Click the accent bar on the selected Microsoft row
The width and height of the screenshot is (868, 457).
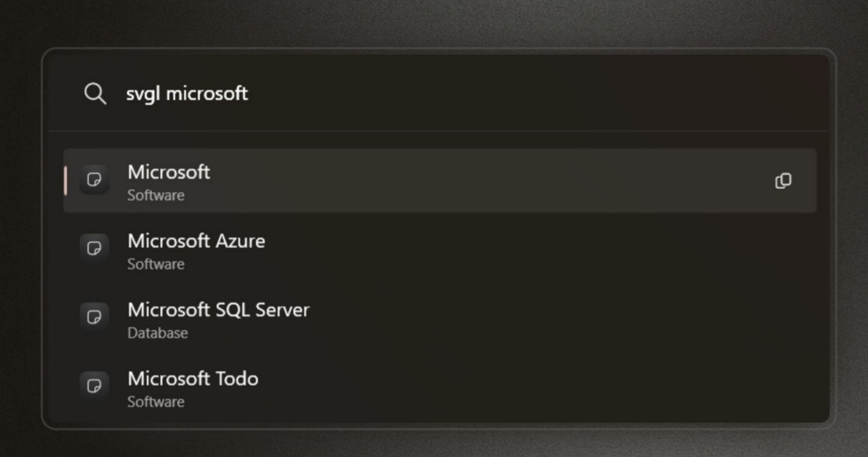coord(65,180)
